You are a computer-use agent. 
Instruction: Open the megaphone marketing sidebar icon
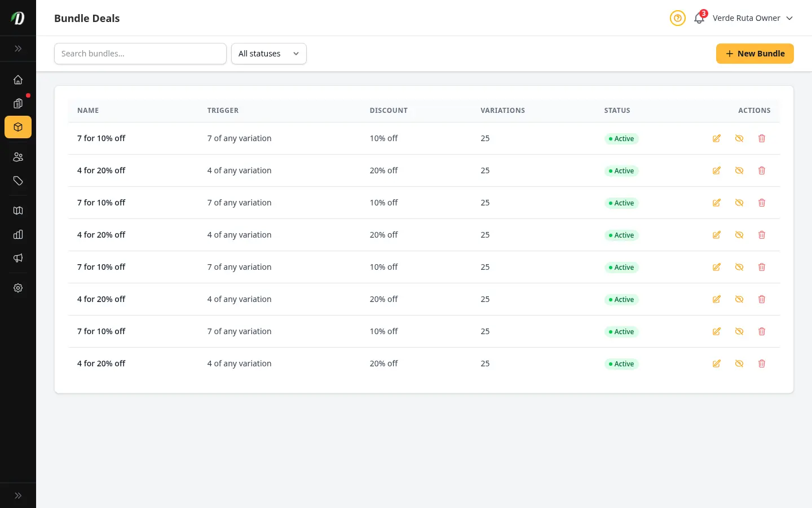click(18, 258)
